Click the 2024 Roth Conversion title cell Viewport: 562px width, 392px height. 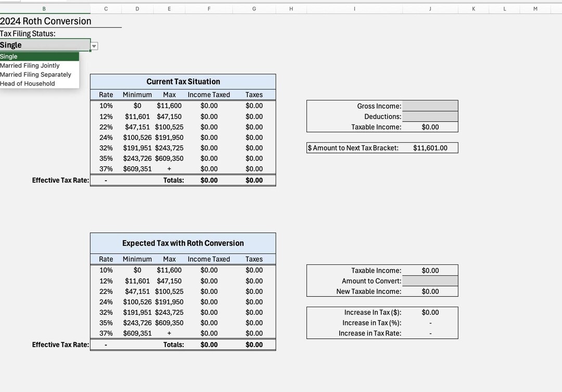point(46,21)
